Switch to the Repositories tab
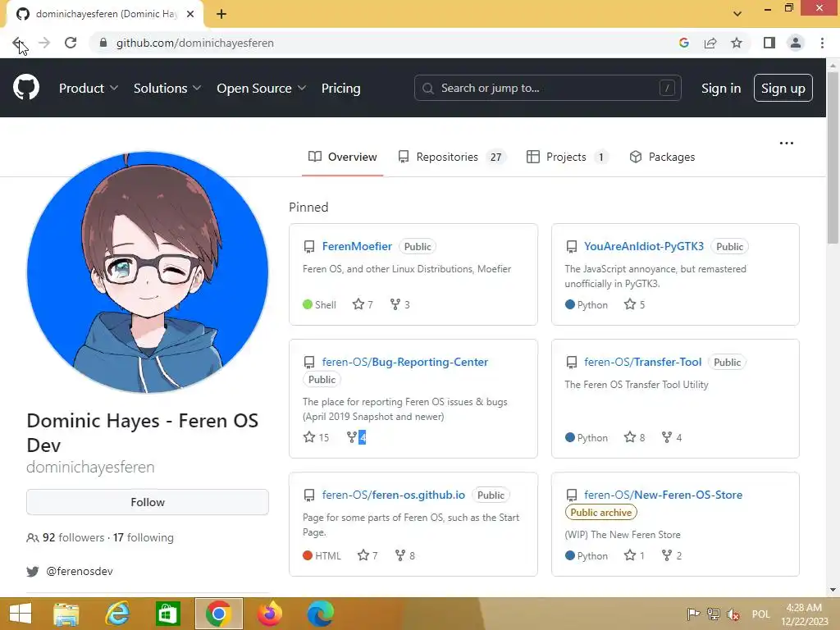This screenshot has height=630, width=840. coord(452,157)
